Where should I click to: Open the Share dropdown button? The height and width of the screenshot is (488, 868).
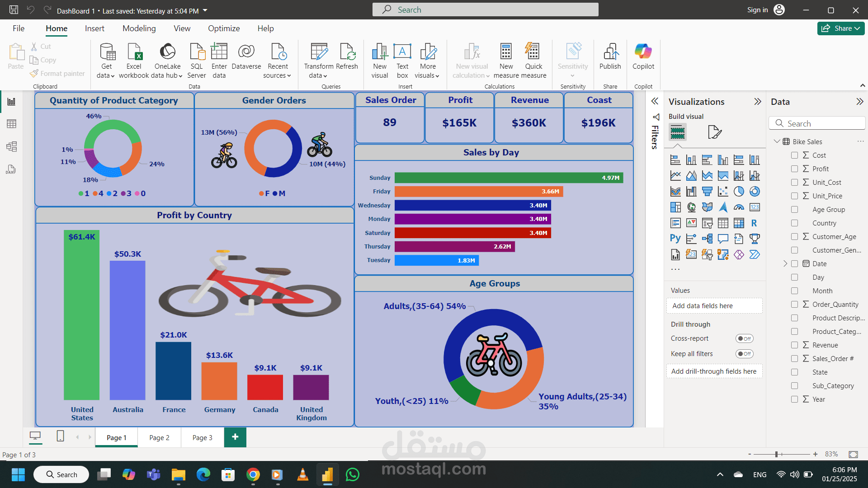[x=841, y=28]
